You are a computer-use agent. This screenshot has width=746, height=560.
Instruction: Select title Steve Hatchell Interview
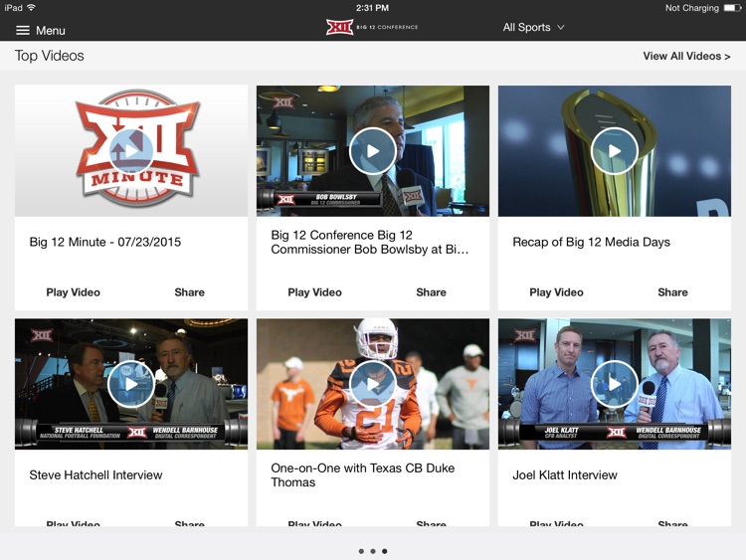coord(95,474)
